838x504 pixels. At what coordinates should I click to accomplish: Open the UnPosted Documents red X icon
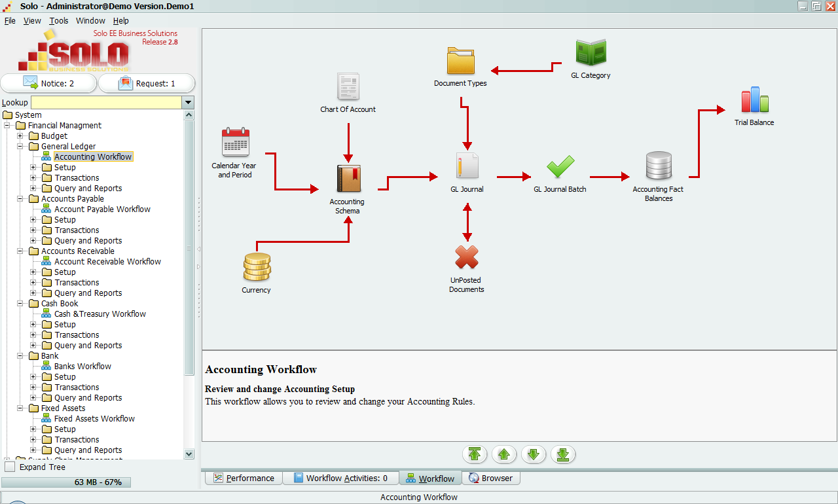coord(467,257)
